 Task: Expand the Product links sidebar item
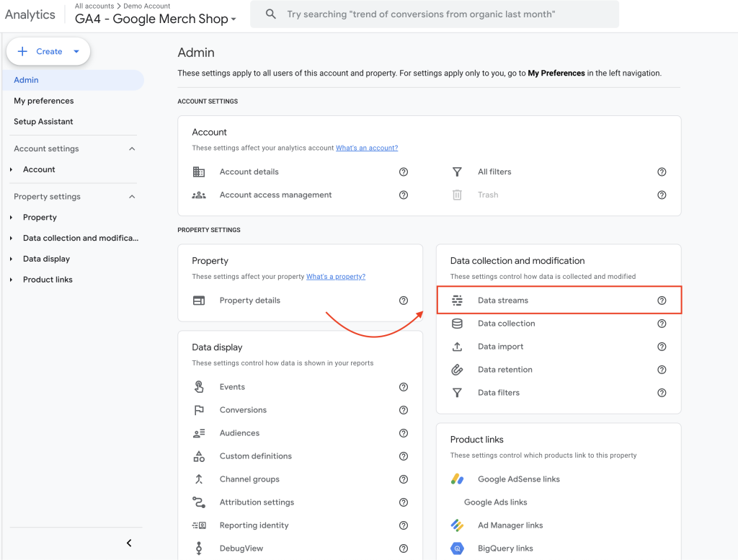coord(11,280)
